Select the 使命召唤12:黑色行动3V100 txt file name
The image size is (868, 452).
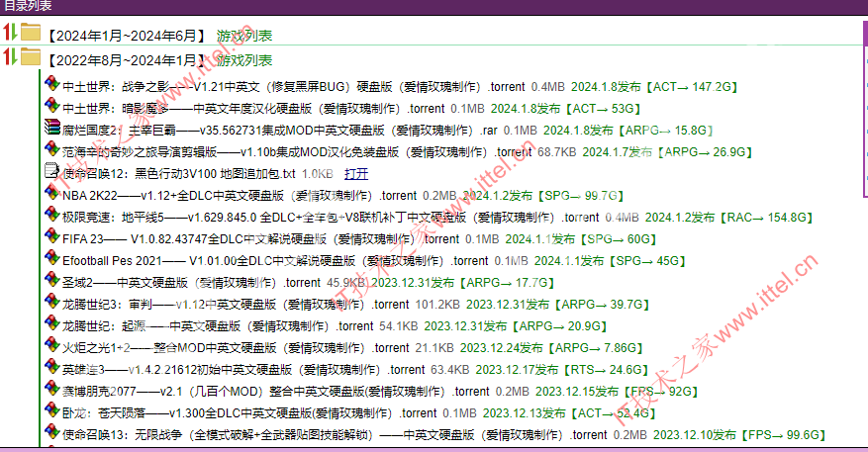pyautogui.click(x=179, y=174)
